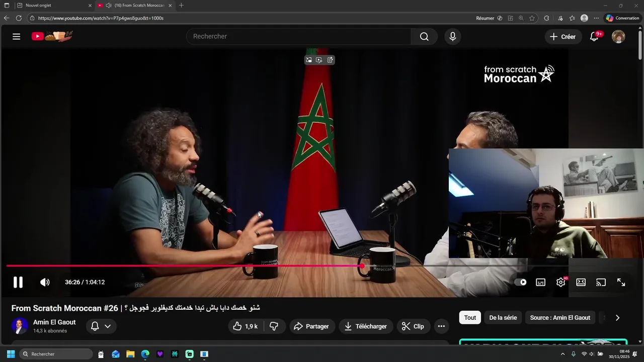Select the De la série chip
The height and width of the screenshot is (362, 644).
(503, 318)
